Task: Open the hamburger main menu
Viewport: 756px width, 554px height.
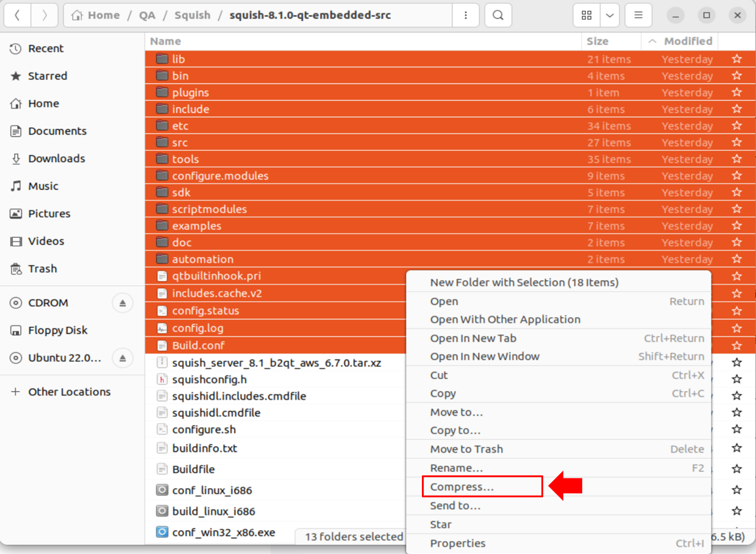Action: coord(638,15)
